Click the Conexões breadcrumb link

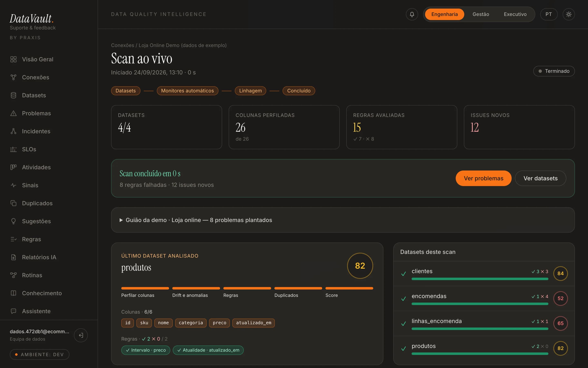tap(122, 45)
